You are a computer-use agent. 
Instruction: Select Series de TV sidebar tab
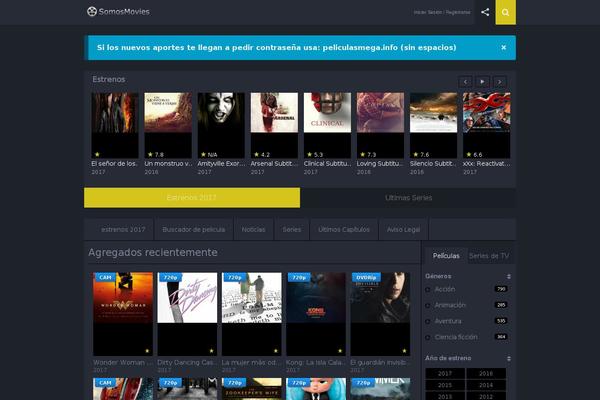click(489, 256)
